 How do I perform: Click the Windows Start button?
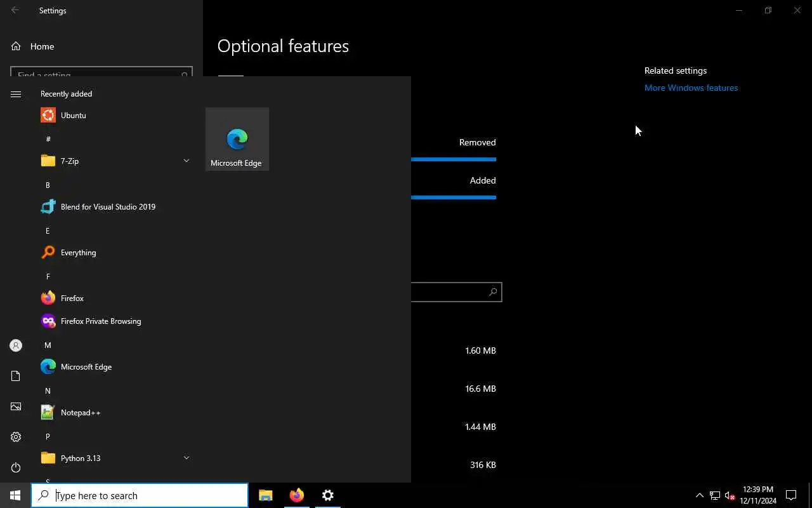tap(15, 495)
